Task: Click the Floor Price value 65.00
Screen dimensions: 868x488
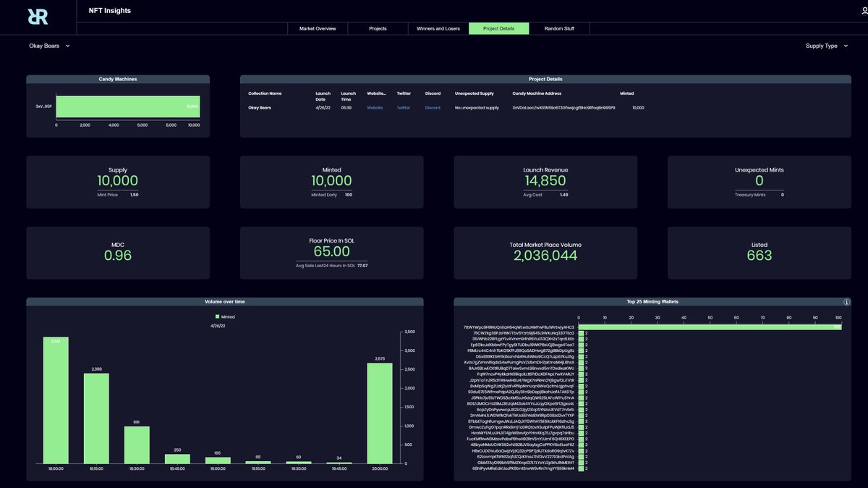Action: pyautogui.click(x=331, y=251)
